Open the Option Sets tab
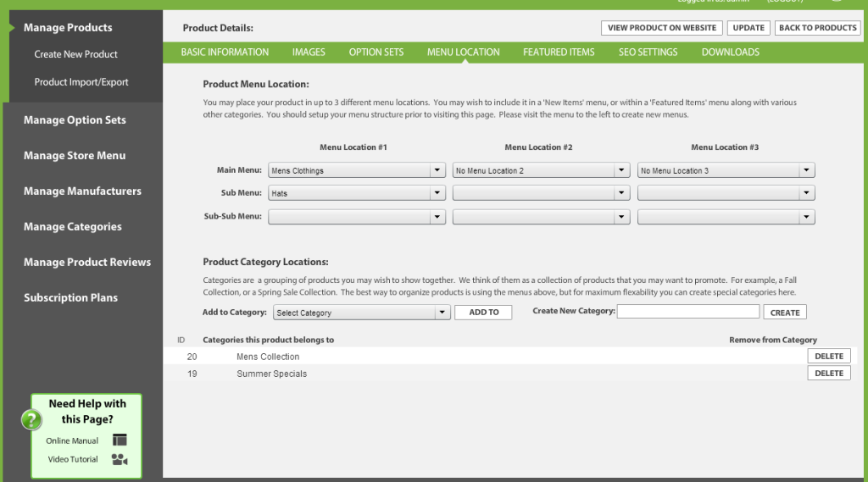 pyautogui.click(x=376, y=53)
